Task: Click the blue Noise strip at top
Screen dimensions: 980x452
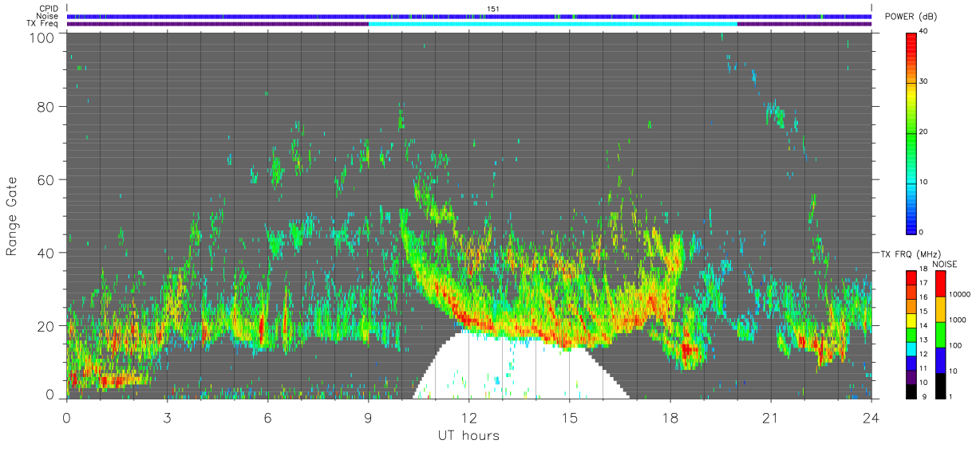Action: pos(469,16)
